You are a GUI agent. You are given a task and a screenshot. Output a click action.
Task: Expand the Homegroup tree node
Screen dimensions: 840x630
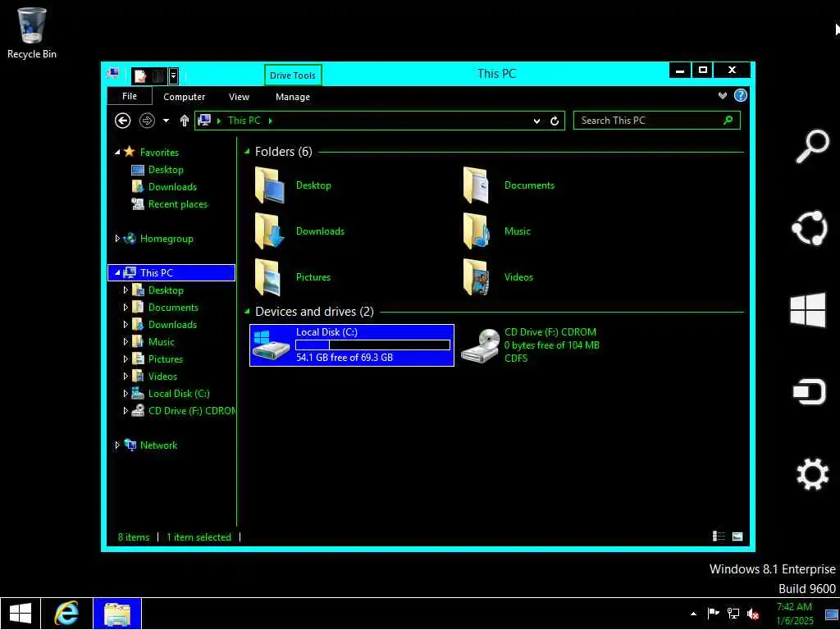[117, 239]
